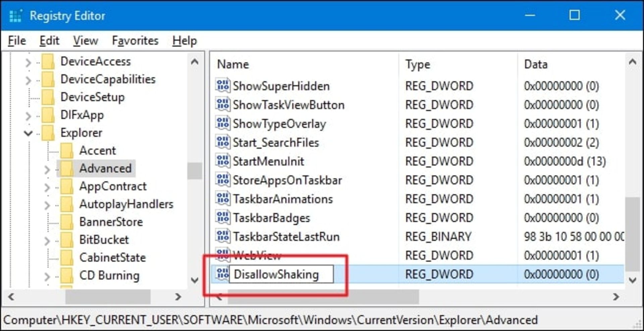Open the Edit menu
Image resolution: width=644 pixels, height=331 pixels.
(x=49, y=41)
